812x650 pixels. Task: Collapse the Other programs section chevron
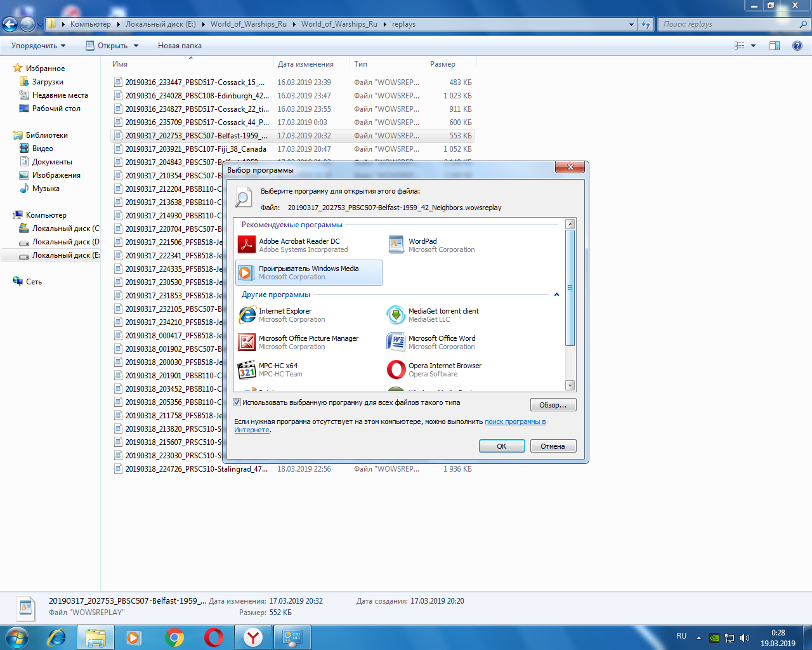pos(556,295)
